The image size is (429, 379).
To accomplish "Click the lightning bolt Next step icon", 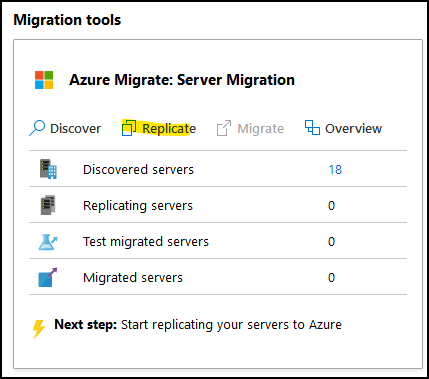I will click(x=38, y=329).
